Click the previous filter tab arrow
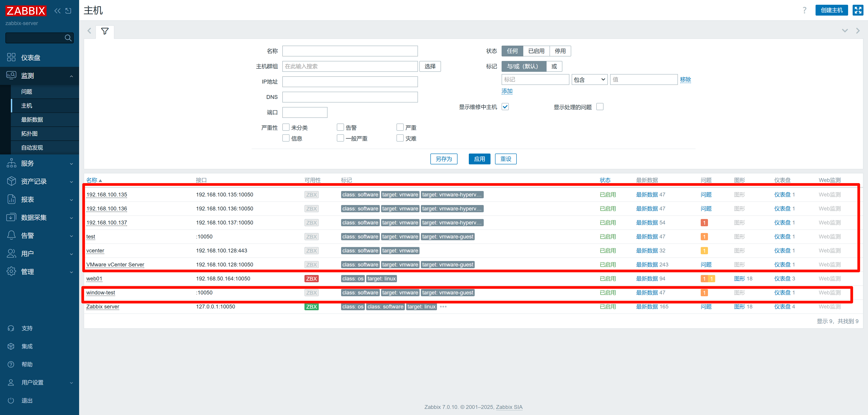 [x=89, y=31]
